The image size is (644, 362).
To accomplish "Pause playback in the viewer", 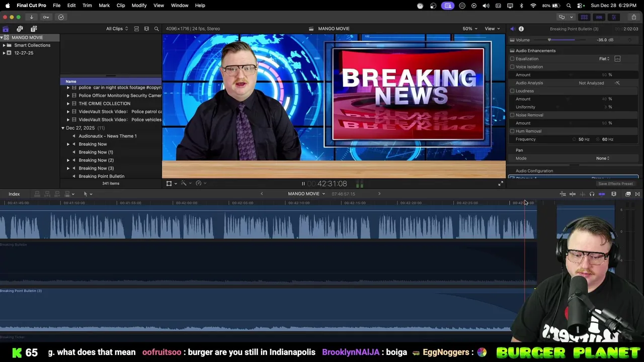I will [x=303, y=184].
